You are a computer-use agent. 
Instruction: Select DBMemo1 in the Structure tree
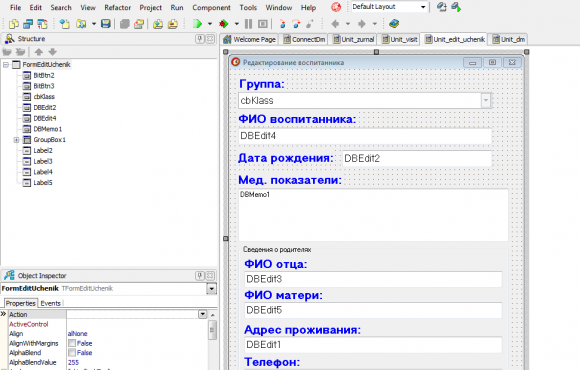pos(48,129)
